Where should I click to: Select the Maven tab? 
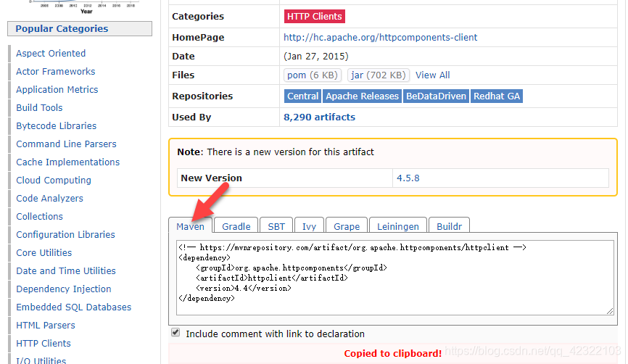tap(190, 226)
